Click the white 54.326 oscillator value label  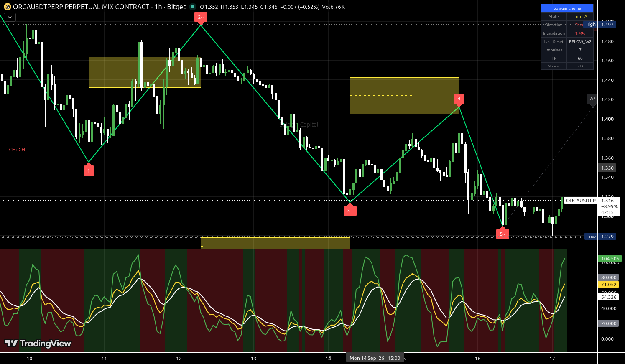tap(609, 297)
